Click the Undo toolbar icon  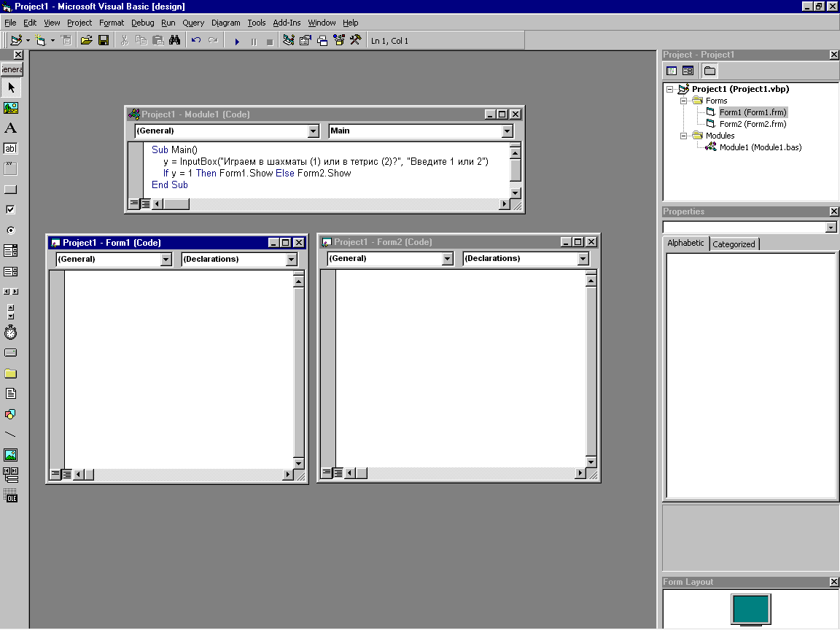pos(196,41)
